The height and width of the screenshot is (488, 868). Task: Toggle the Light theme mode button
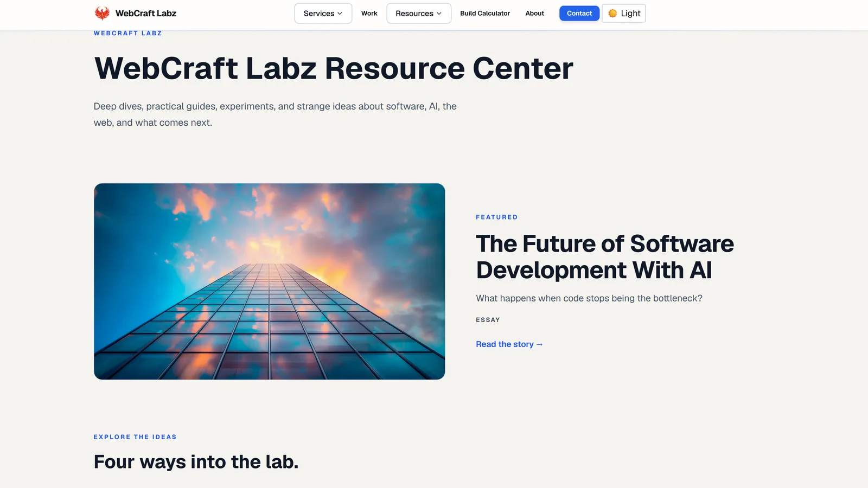[624, 14]
